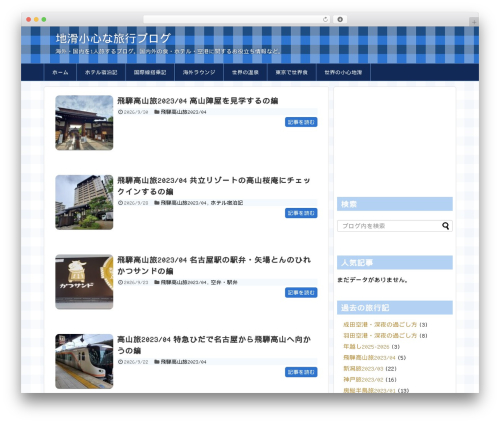This screenshot has width=500, height=423.
Task: Open a new tab with the plus button
Action: tap(474, 22)
